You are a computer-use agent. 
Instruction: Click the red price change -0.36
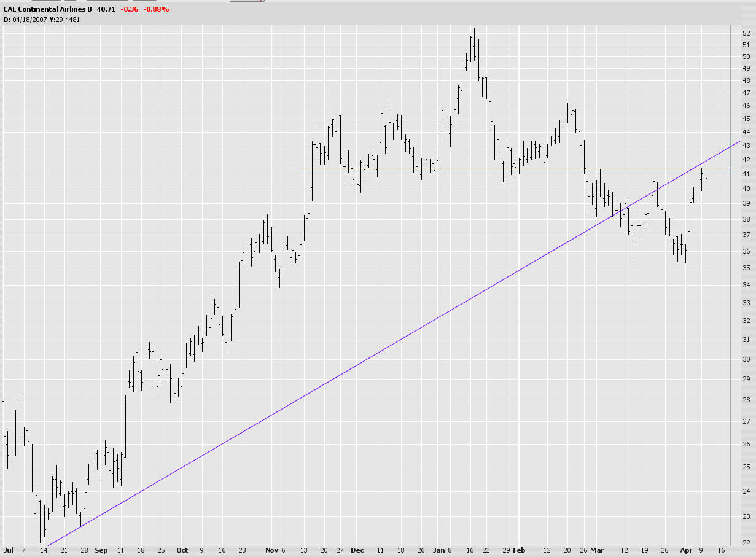click(x=129, y=9)
